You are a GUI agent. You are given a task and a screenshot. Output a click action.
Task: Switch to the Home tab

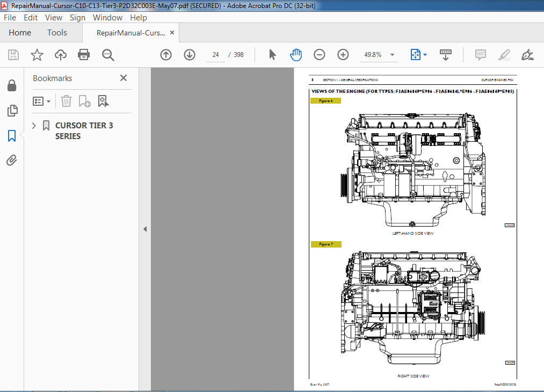tap(20, 33)
